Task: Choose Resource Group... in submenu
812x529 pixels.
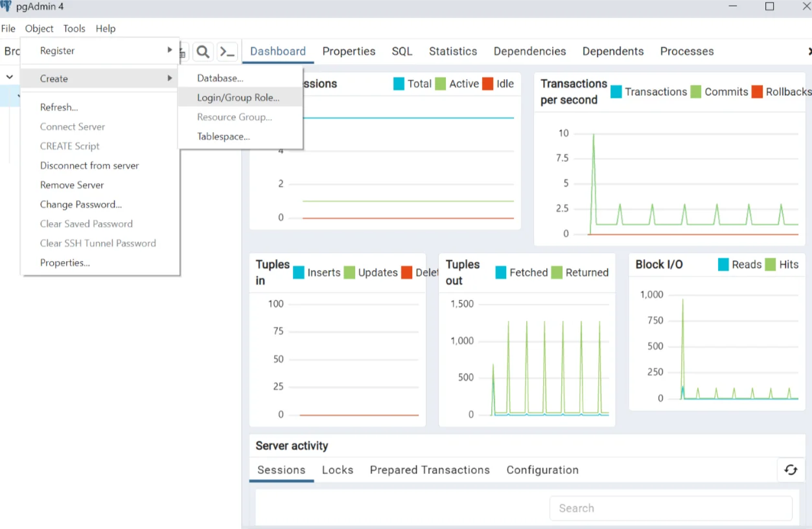Action: coord(240,117)
